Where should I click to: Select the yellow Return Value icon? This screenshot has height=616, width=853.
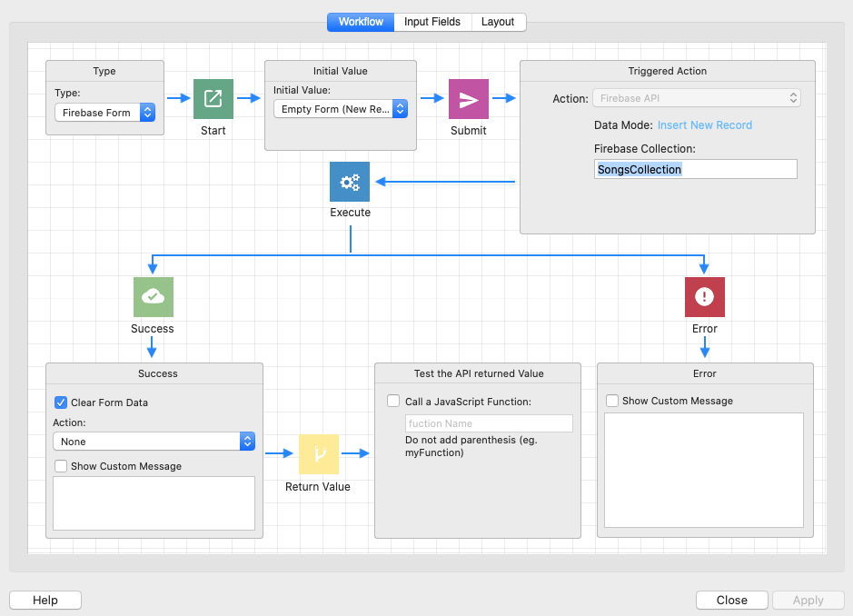(319, 454)
